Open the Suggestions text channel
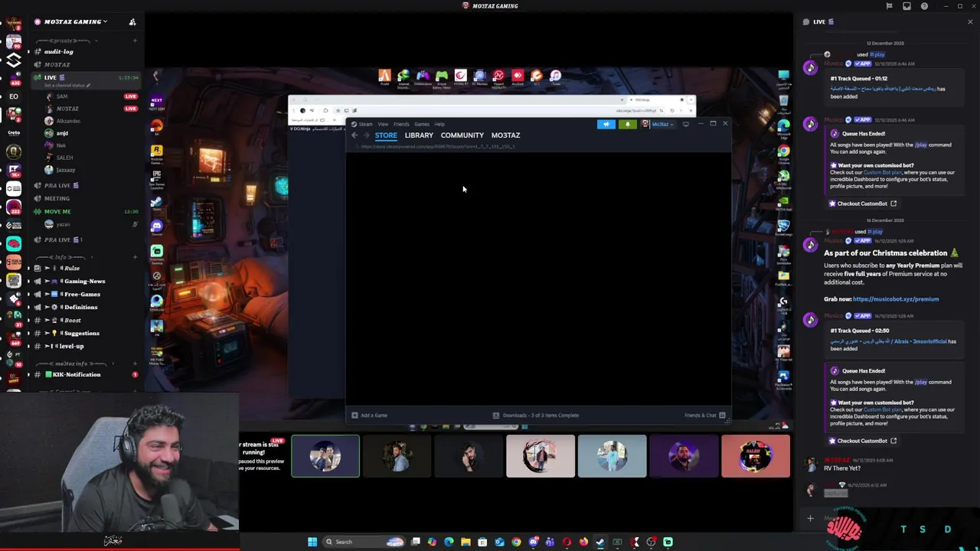The height and width of the screenshot is (551, 980). click(x=81, y=334)
